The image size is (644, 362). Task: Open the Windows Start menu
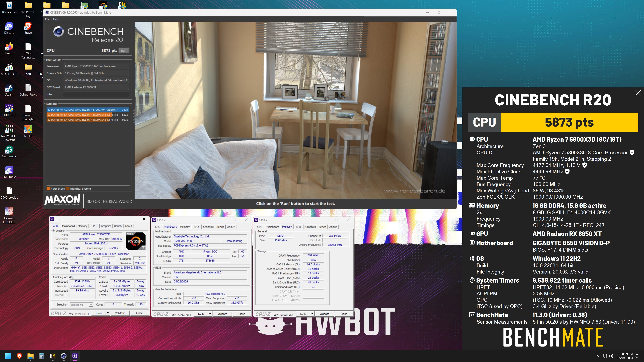pos(8,356)
